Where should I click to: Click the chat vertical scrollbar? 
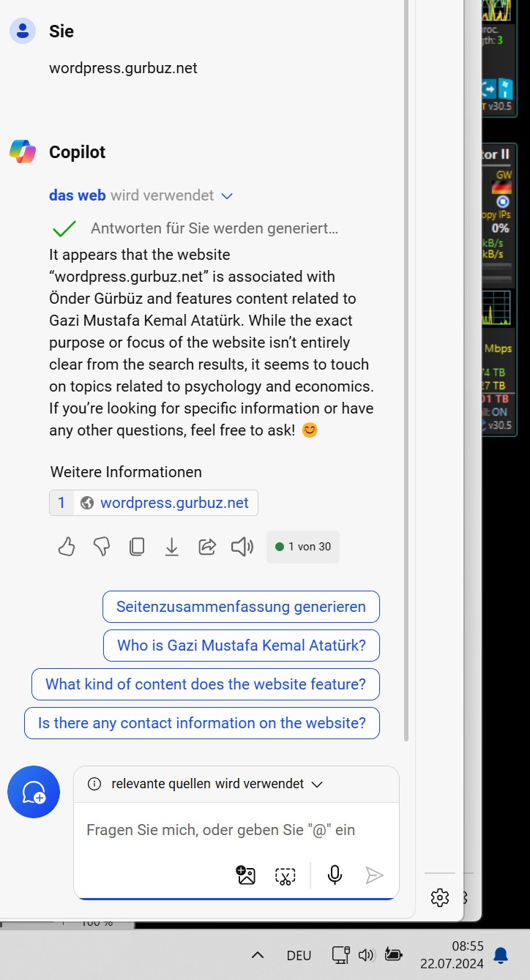click(407, 370)
